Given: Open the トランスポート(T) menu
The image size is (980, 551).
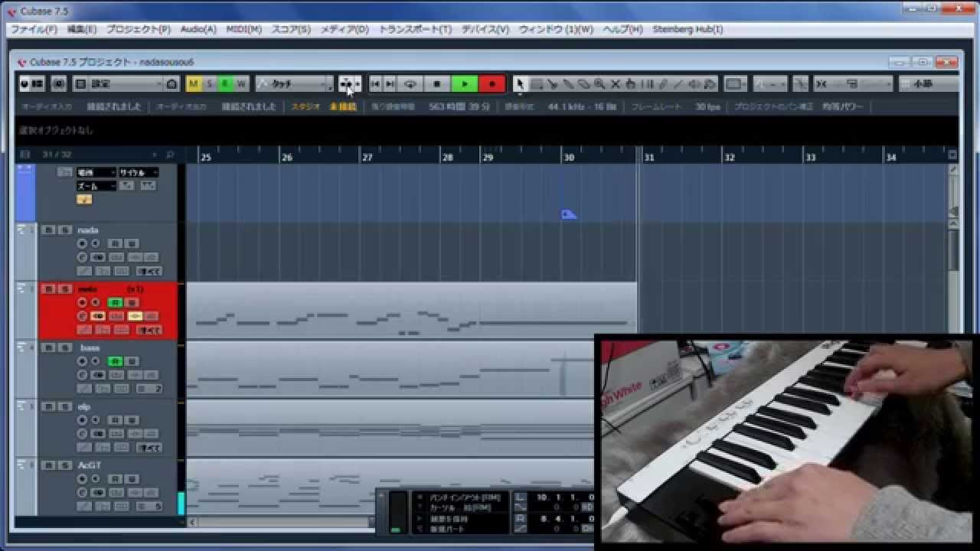Looking at the screenshot, I should tap(415, 29).
